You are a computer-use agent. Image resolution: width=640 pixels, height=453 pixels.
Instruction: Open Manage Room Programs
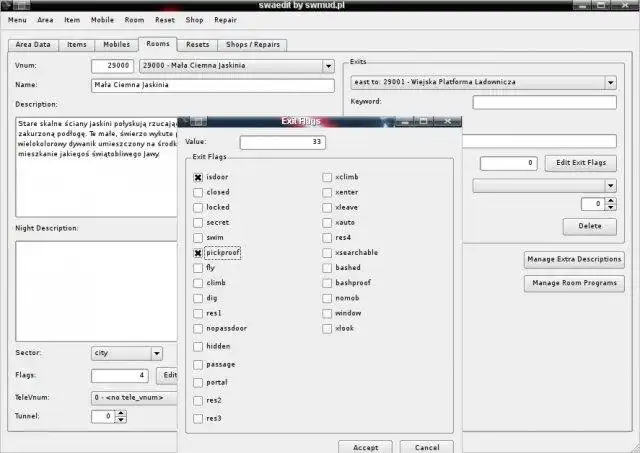coord(574,283)
